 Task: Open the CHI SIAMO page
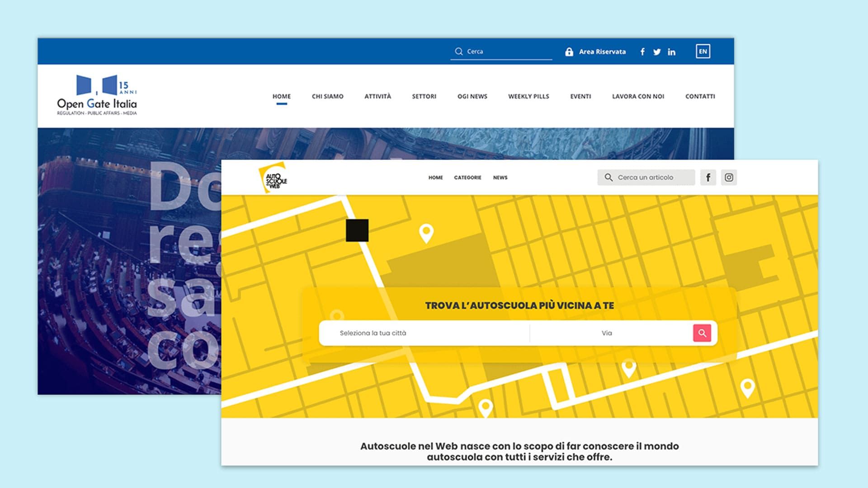[x=327, y=96]
